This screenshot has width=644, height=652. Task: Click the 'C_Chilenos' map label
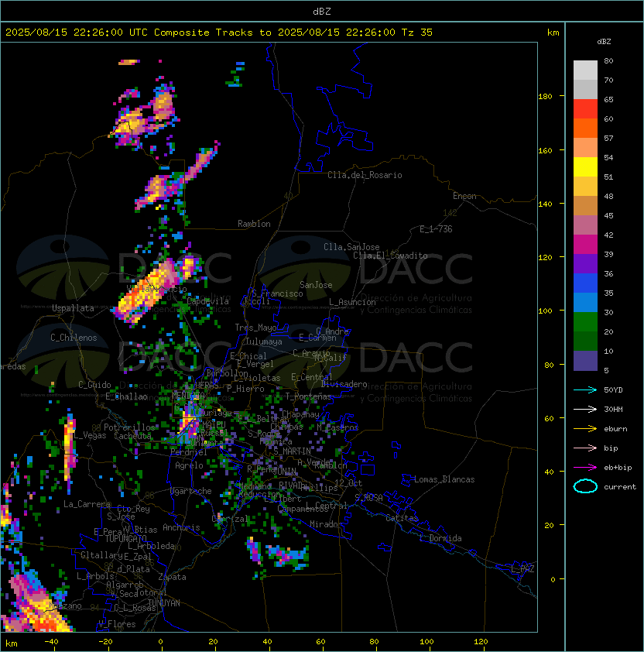coord(74,338)
